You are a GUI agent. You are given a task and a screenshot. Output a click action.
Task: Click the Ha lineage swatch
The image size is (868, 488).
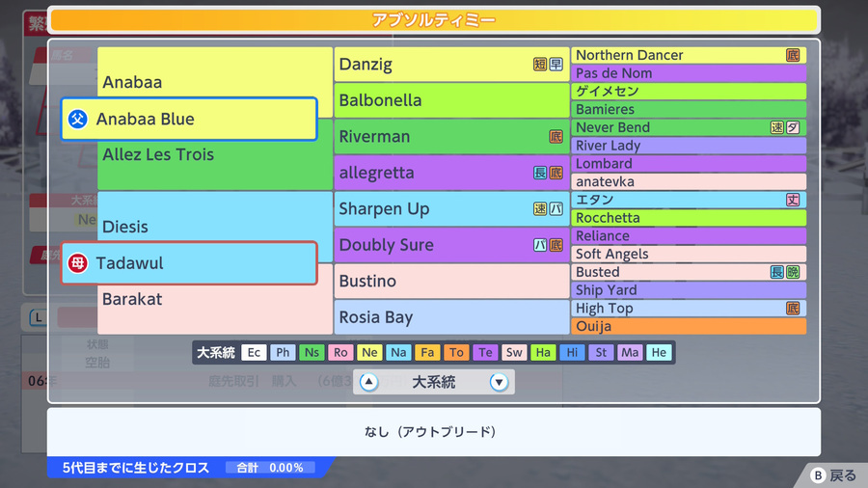point(543,352)
